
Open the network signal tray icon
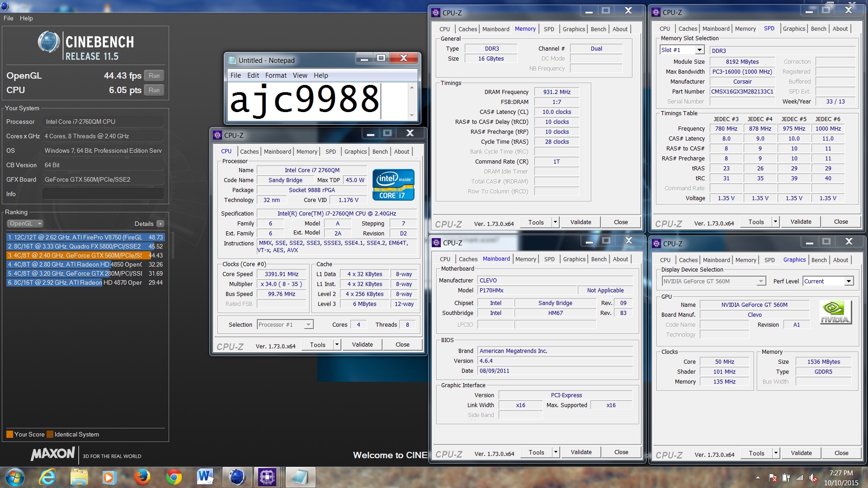click(x=800, y=478)
